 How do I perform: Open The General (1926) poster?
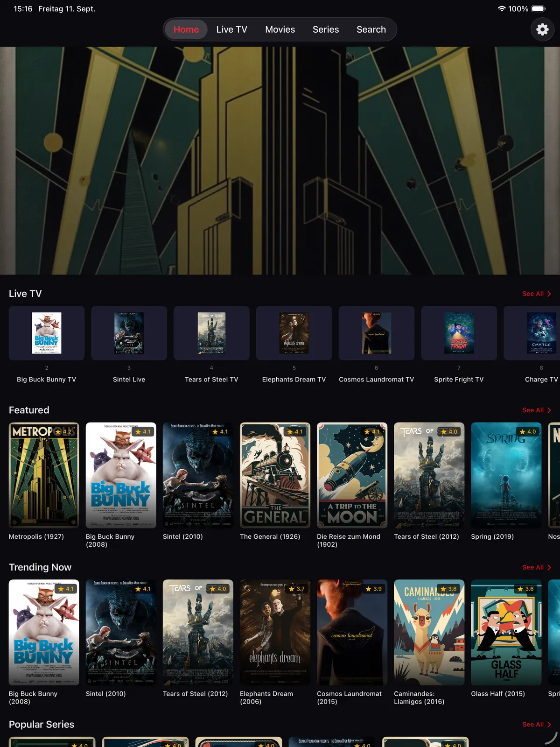(275, 475)
